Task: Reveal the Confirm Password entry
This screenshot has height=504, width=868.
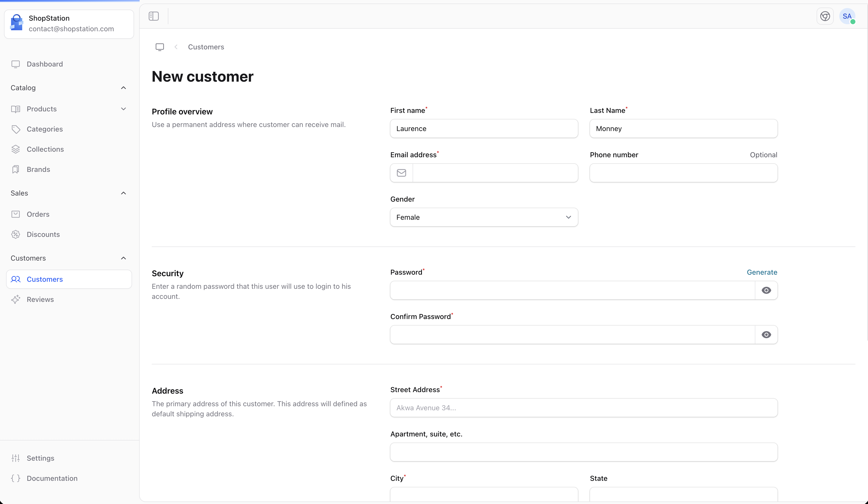Action: tap(766, 334)
